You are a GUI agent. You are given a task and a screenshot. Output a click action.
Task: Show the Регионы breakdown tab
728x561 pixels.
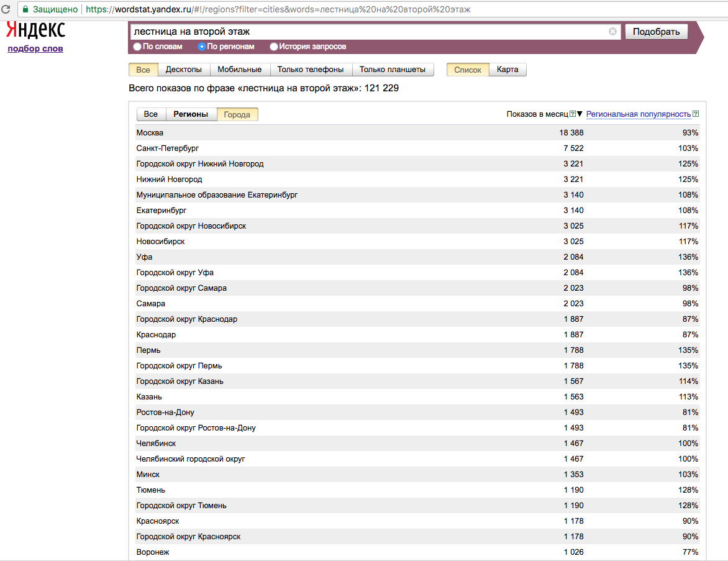[191, 114]
